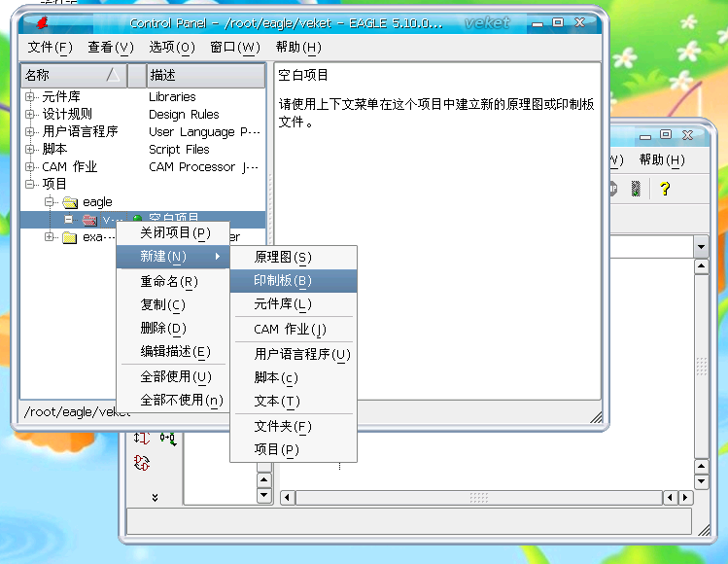Open the 帮助(H) menu in Control Panel

298,48
